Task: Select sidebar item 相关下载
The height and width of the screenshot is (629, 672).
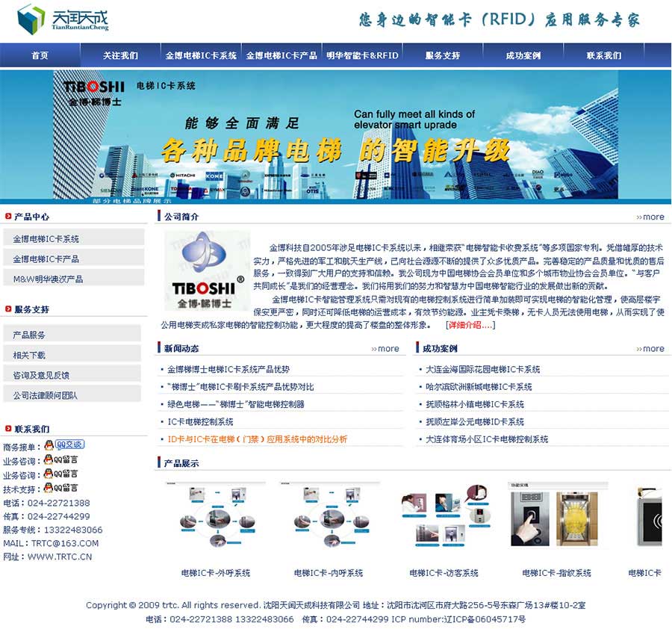Action: click(x=72, y=355)
